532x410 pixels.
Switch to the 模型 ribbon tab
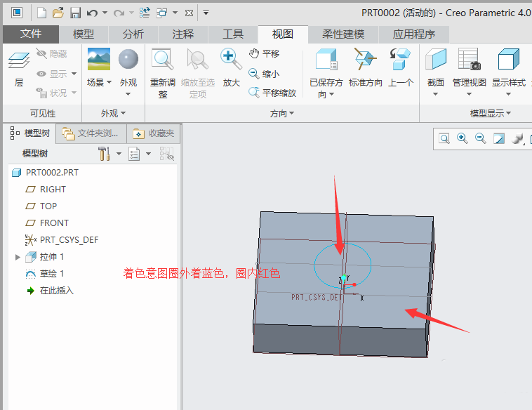[x=84, y=34]
